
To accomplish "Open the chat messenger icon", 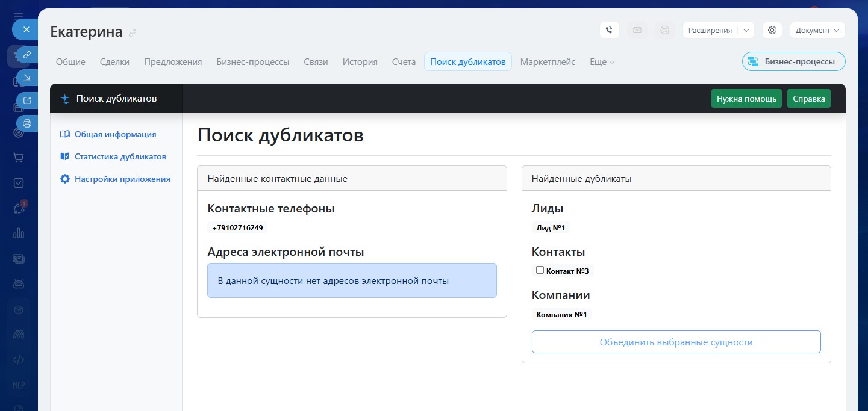I will pos(664,30).
